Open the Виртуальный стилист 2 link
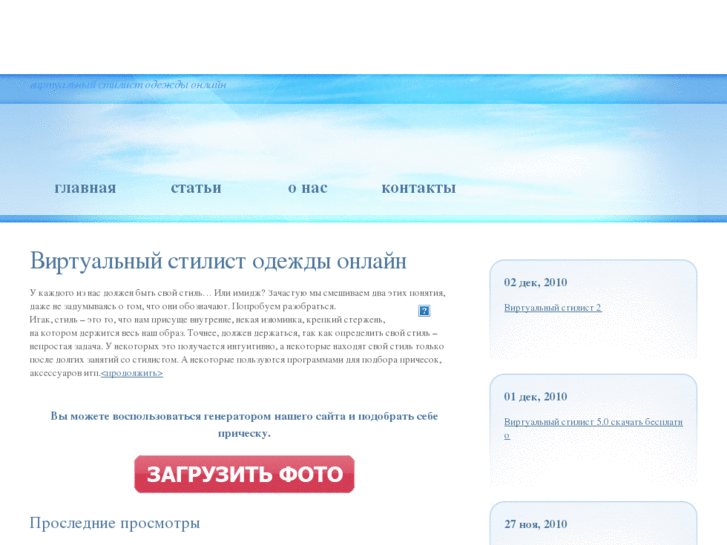The width and height of the screenshot is (727, 545). point(553,308)
